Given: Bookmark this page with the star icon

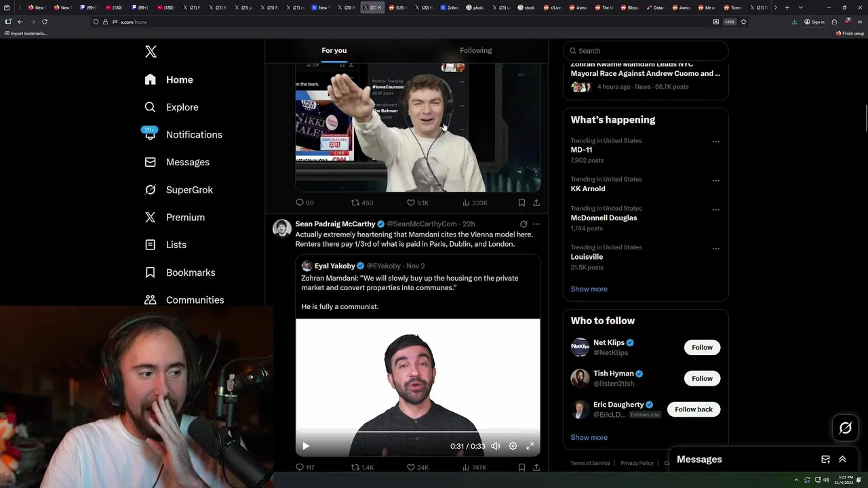Looking at the screenshot, I should 743,22.
